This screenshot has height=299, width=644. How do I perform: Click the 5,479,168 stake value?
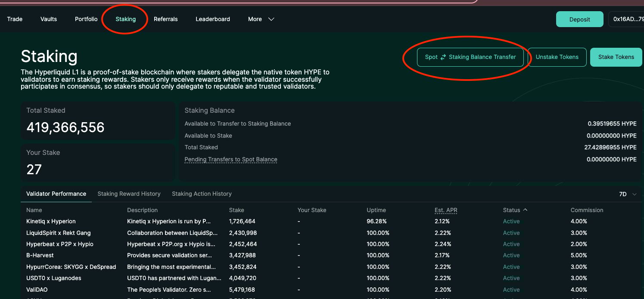pos(243,290)
